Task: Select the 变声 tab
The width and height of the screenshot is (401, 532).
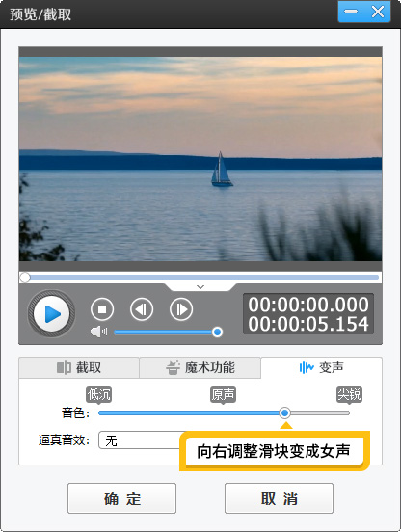Action: (321, 367)
